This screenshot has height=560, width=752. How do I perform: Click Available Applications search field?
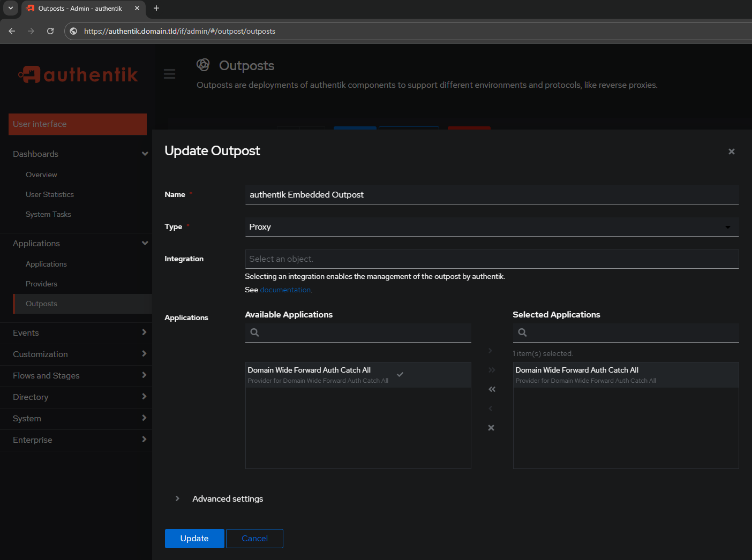(x=358, y=332)
